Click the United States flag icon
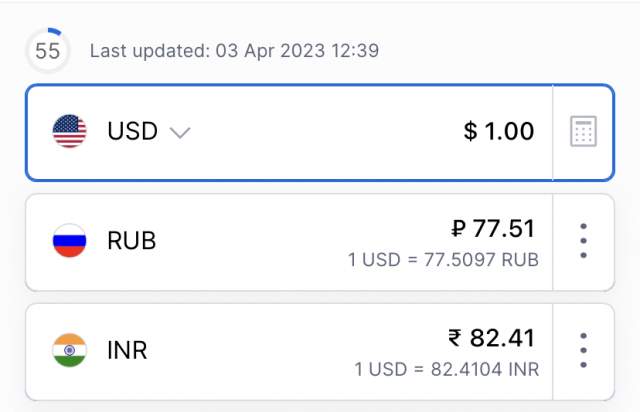640x412 pixels. (70, 132)
